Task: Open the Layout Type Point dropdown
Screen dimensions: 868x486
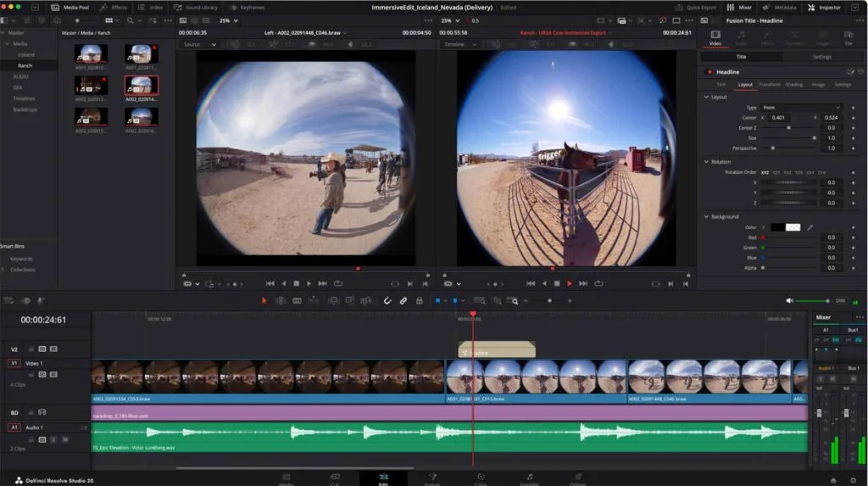Action: point(801,108)
